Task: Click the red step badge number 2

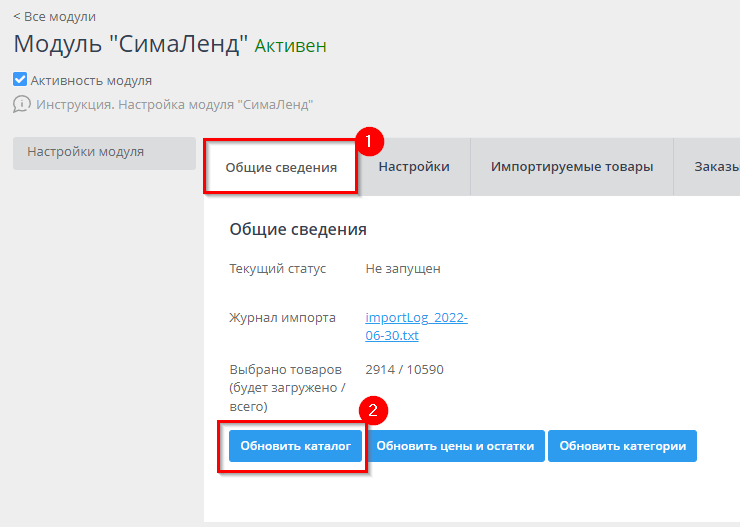Action: click(372, 411)
